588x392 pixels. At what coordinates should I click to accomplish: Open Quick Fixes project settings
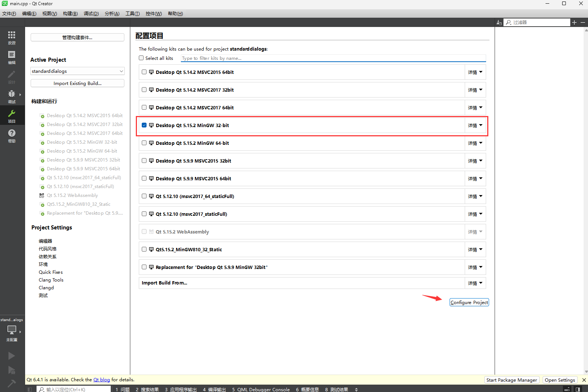[x=51, y=272]
